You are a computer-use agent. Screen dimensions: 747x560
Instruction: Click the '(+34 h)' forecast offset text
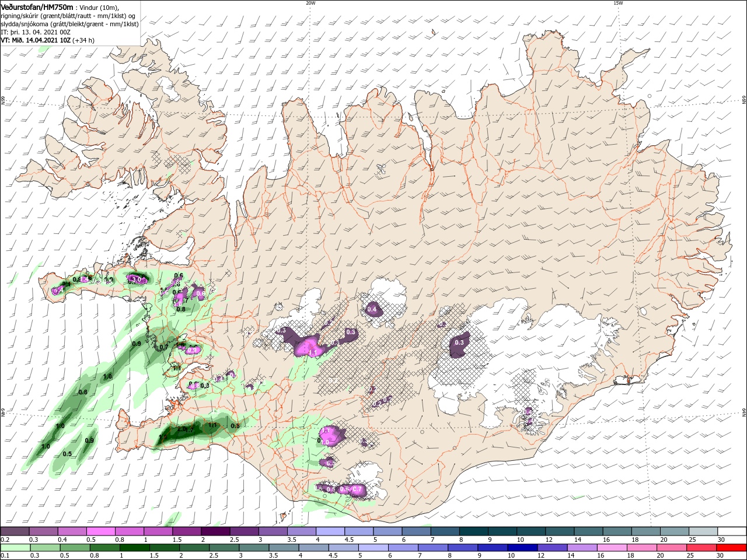[x=84, y=40]
